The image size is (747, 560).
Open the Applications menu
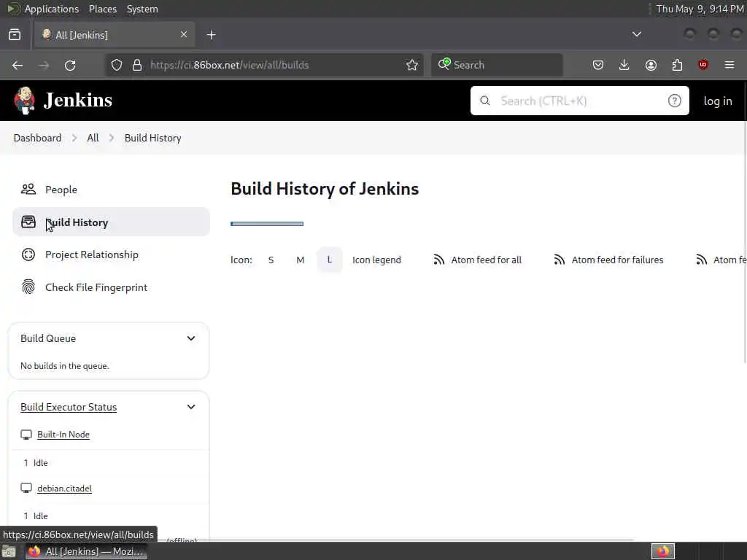[52, 9]
